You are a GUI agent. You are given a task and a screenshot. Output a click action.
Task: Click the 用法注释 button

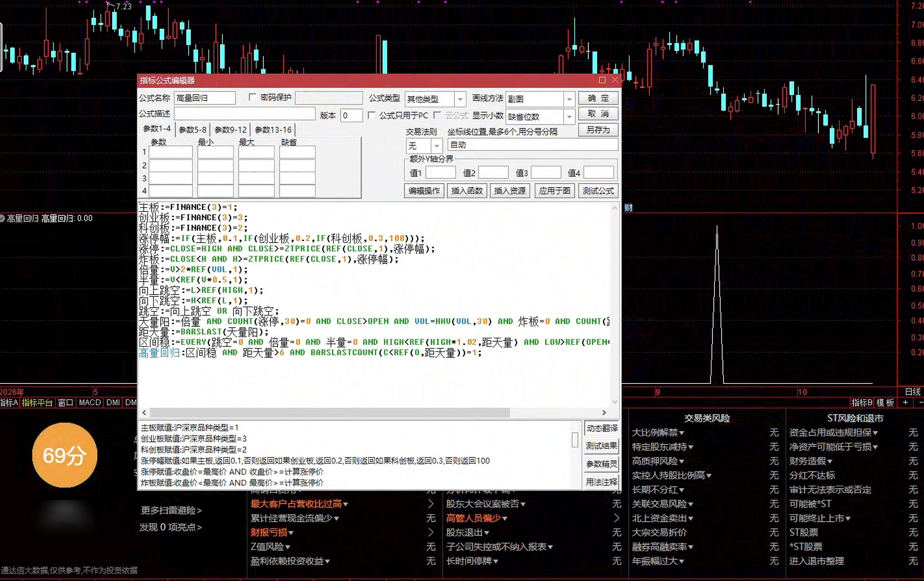[602, 482]
